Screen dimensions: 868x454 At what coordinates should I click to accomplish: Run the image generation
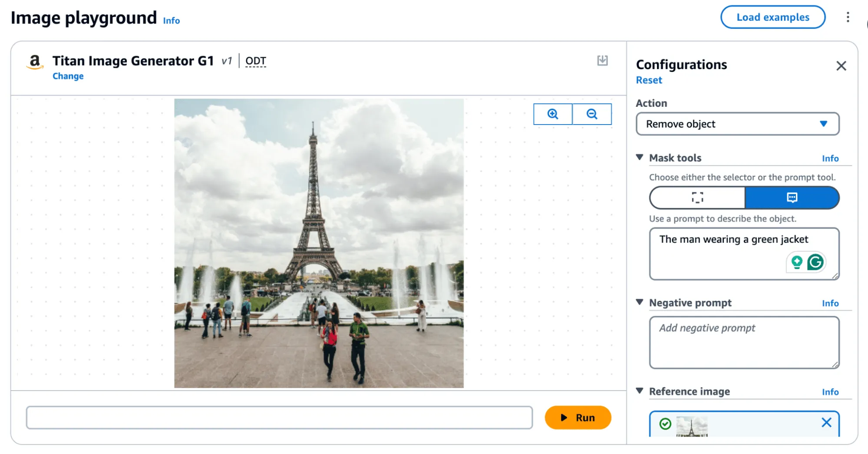(578, 418)
